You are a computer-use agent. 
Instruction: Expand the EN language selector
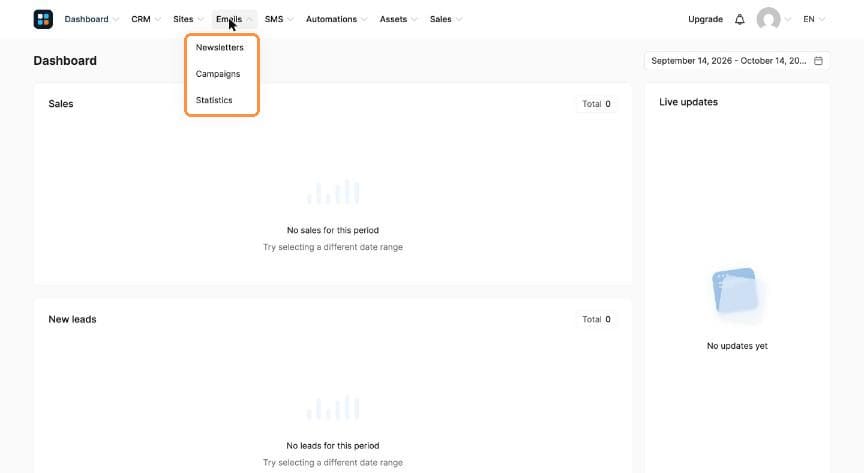pyautogui.click(x=814, y=19)
